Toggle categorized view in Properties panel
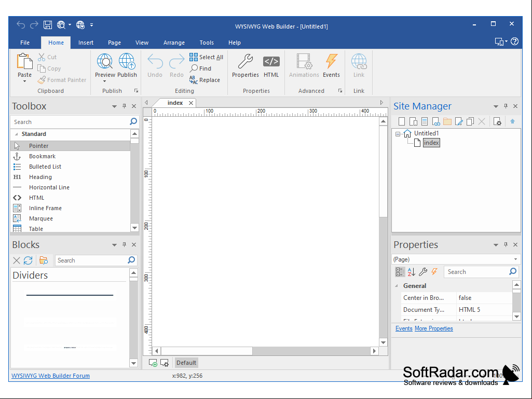 [400, 272]
